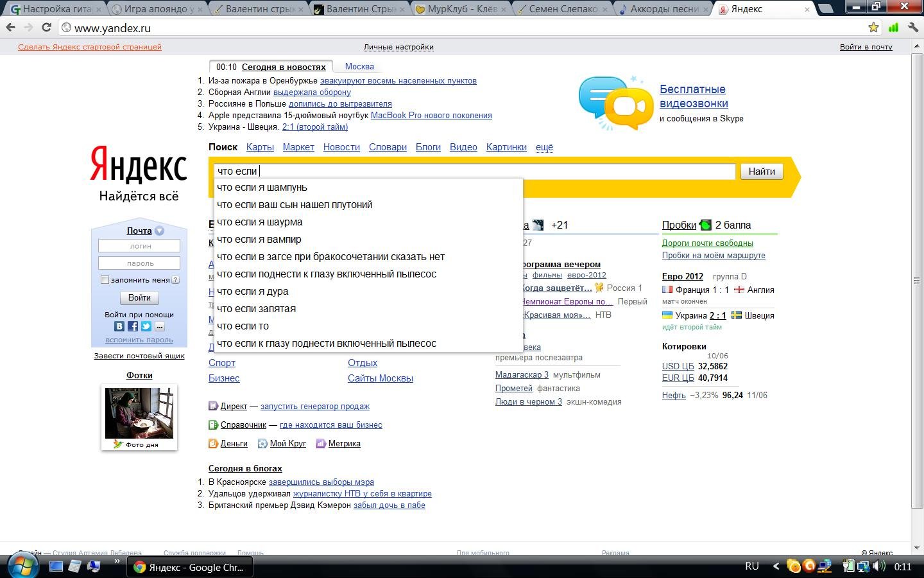Click RU language indicator in taskbar
This screenshot has height=578, width=924.
point(752,566)
